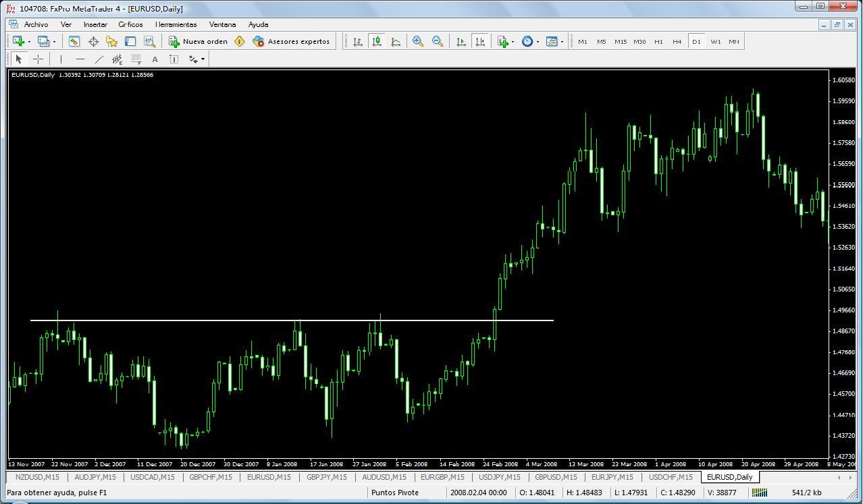Screen dimensions: 863x504
Task: Switch to the USDCHF,M15 chart tab
Action: coord(671,477)
